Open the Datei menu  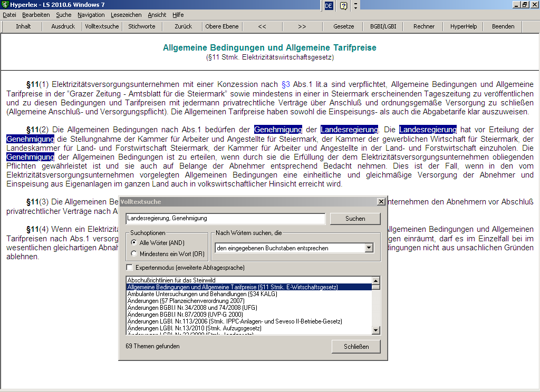pyautogui.click(x=9, y=15)
